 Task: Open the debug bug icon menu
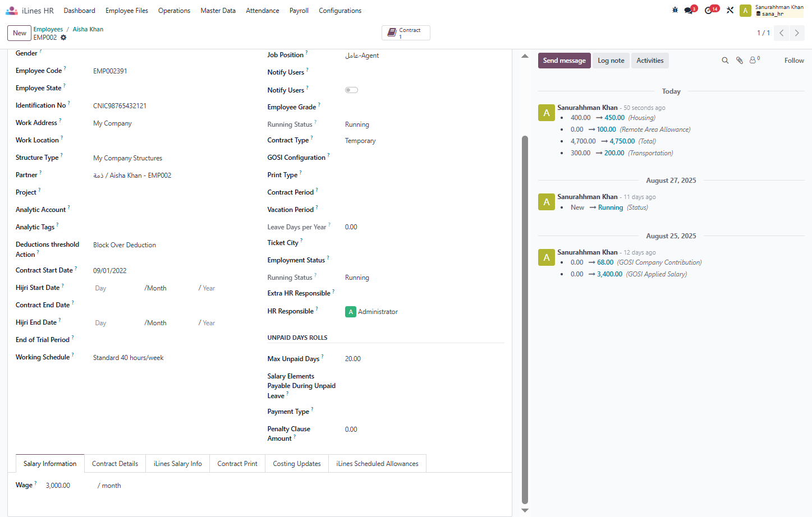click(675, 10)
